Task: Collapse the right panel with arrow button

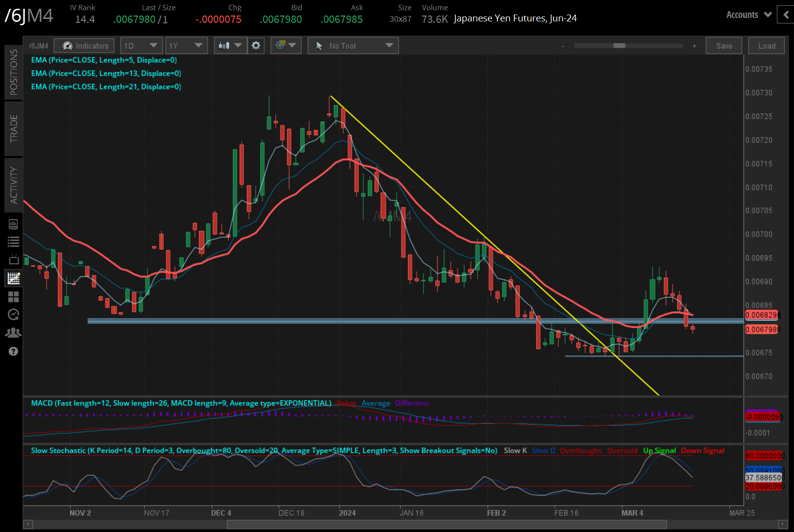Action: [786, 15]
